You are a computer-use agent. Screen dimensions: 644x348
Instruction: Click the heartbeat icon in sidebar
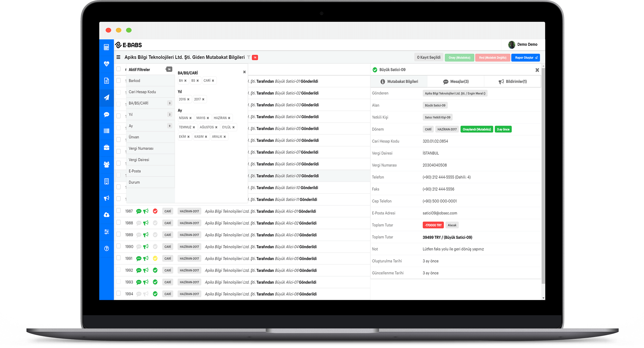point(106,64)
